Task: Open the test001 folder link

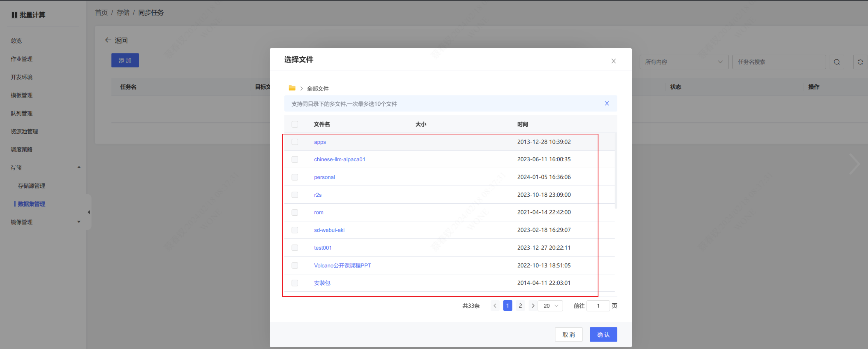Action: pos(323,248)
